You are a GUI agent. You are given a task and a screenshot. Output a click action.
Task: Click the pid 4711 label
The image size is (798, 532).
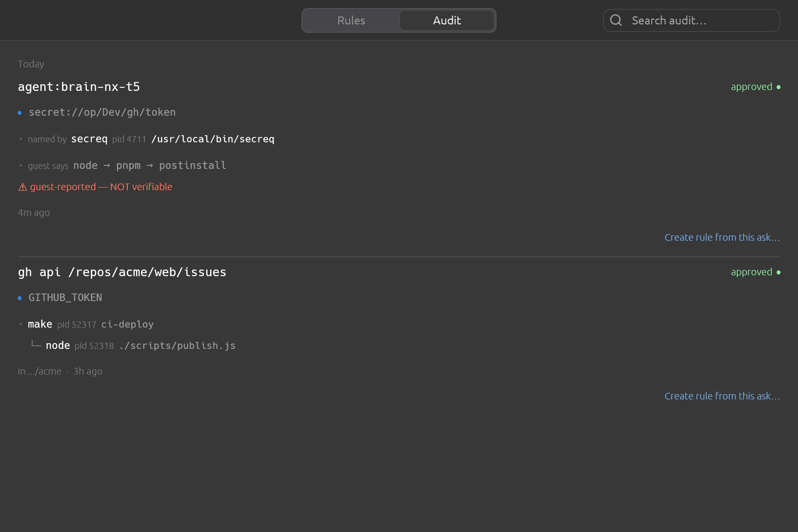(x=129, y=139)
